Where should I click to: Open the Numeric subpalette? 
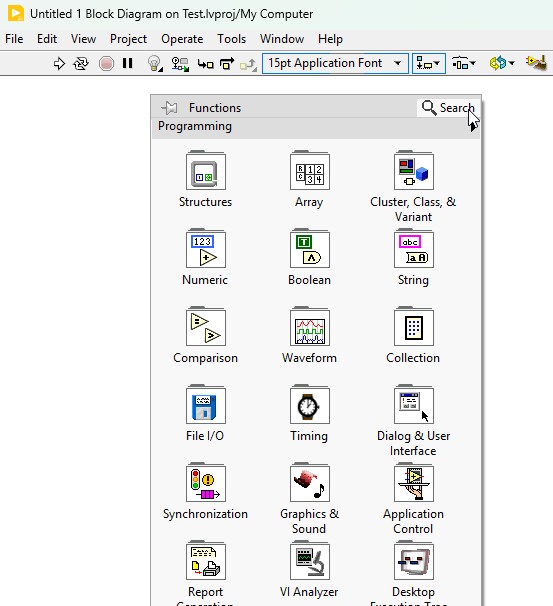(x=206, y=257)
